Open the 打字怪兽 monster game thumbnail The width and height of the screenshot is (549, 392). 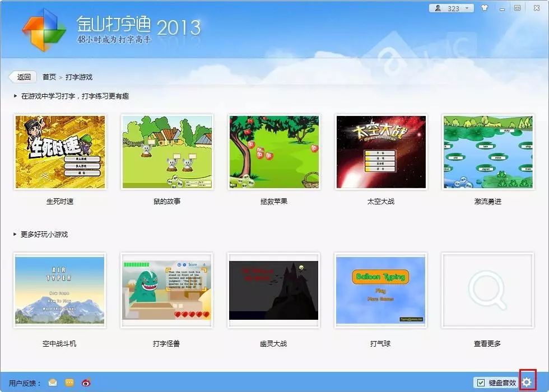(x=166, y=290)
